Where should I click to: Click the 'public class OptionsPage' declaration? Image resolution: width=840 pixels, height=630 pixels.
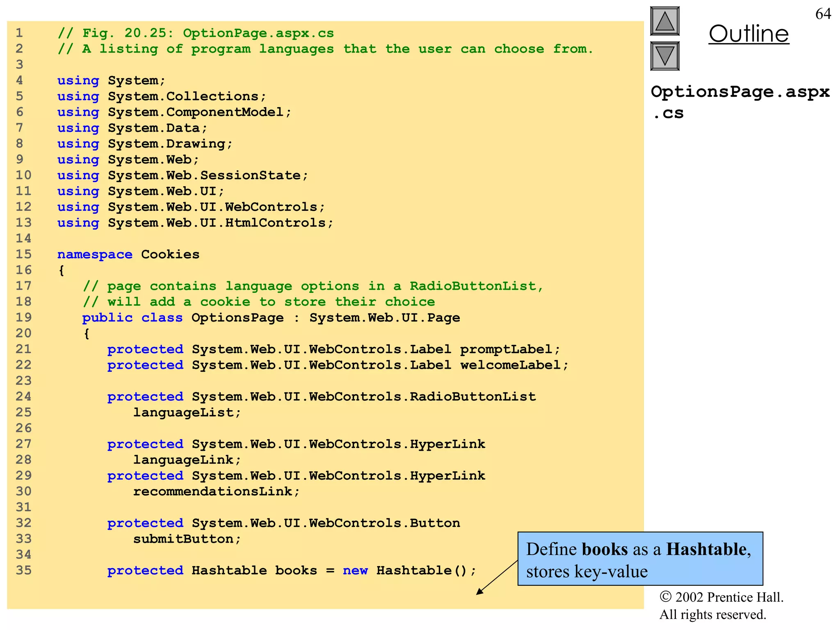tap(271, 317)
